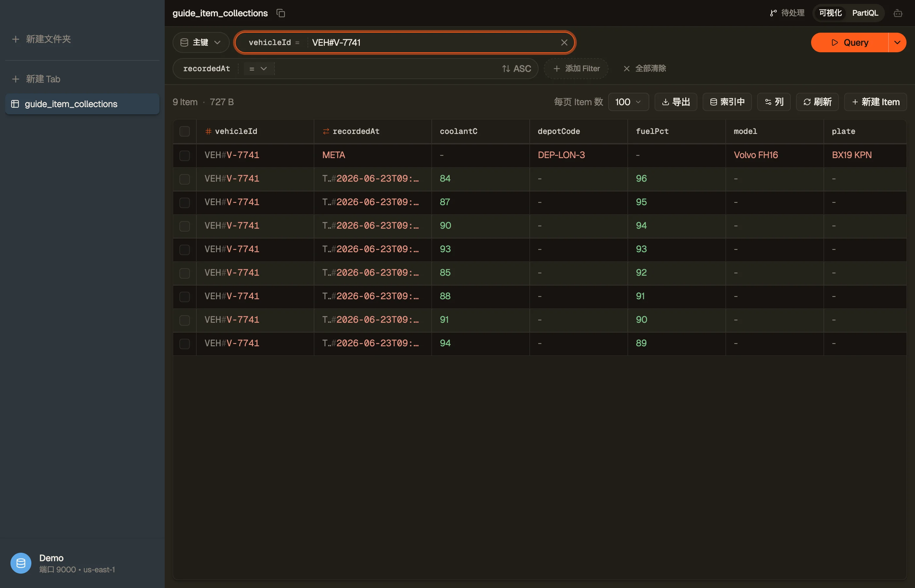
Task: Click the 导出 export button
Action: point(675,102)
